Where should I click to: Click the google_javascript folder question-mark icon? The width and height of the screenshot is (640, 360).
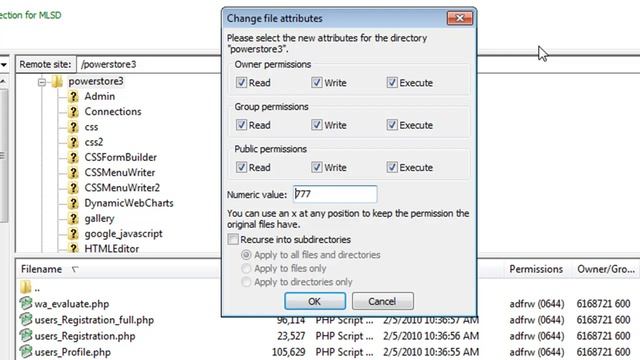[x=73, y=234]
